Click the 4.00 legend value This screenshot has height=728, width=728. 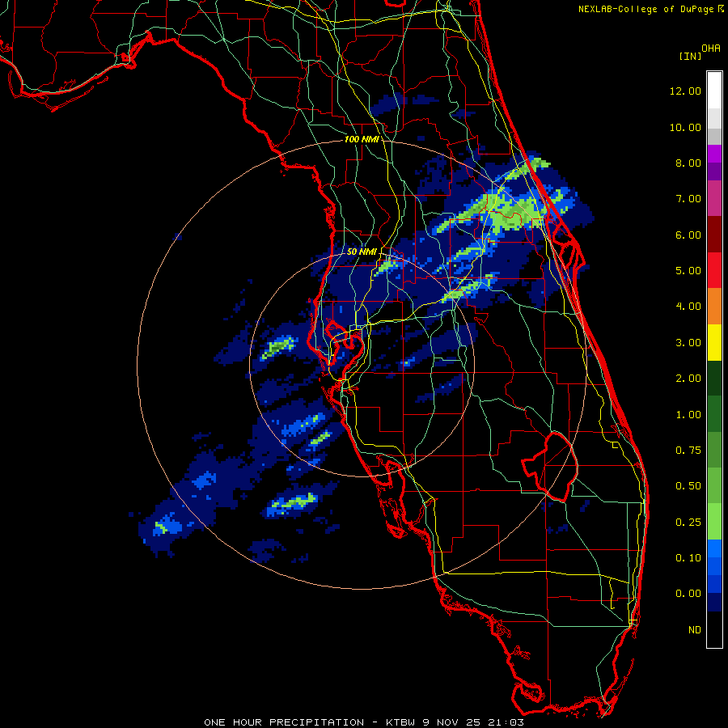click(688, 307)
